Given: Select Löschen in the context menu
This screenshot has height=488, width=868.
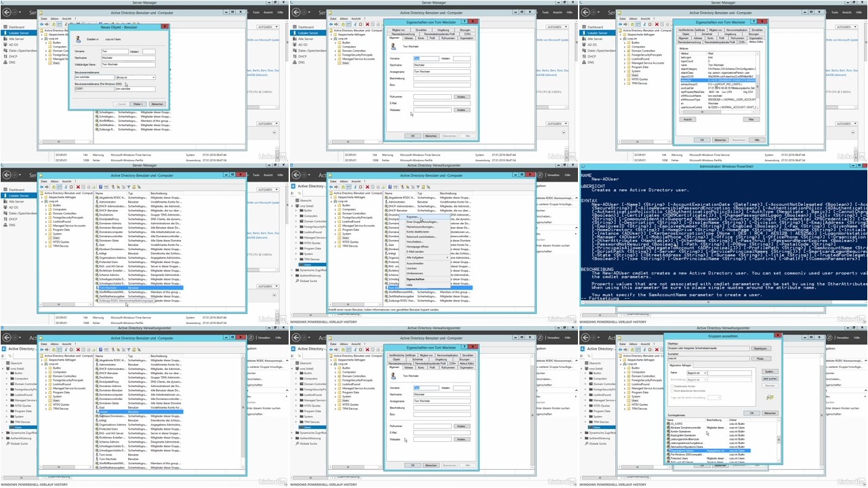Looking at the screenshot, I should 424,268.
